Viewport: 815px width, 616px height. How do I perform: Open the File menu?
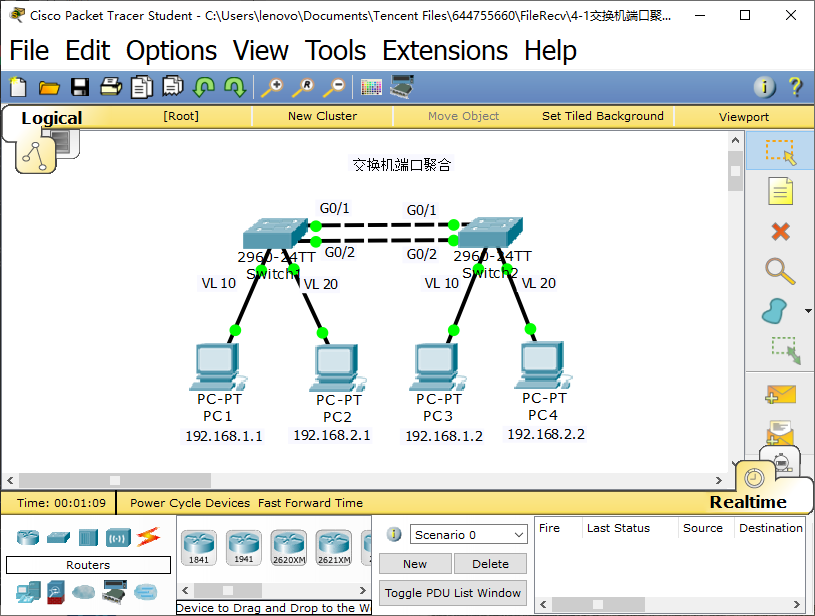[x=29, y=50]
